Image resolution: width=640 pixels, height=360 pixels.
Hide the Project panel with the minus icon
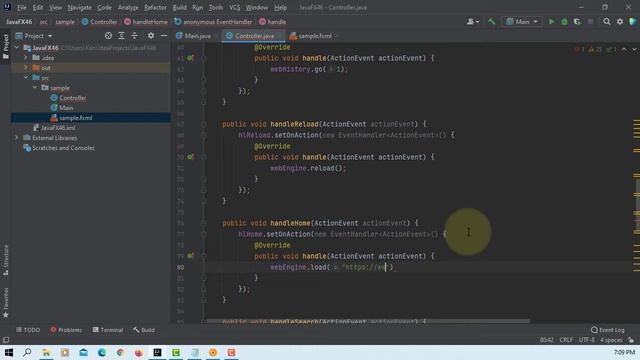point(164,36)
